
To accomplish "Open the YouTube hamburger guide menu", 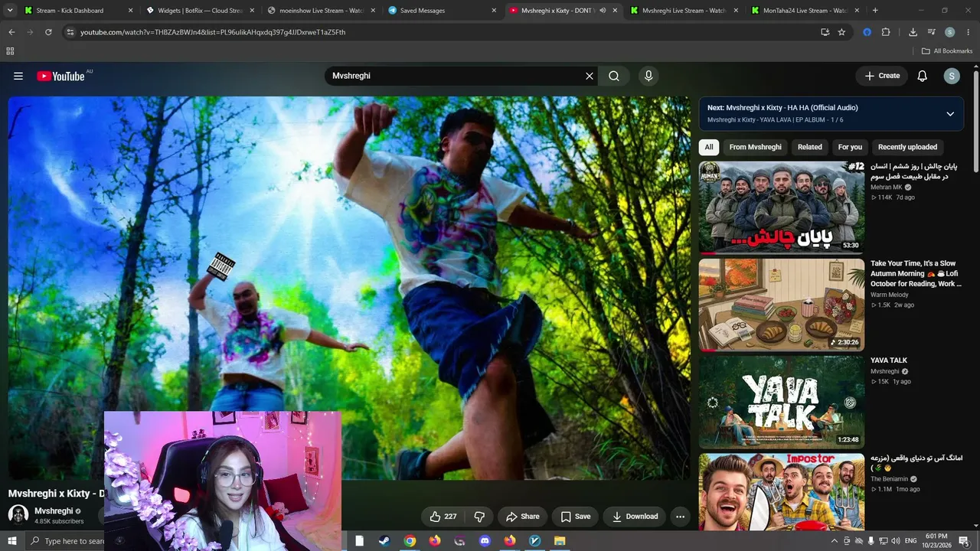I will pyautogui.click(x=18, y=76).
